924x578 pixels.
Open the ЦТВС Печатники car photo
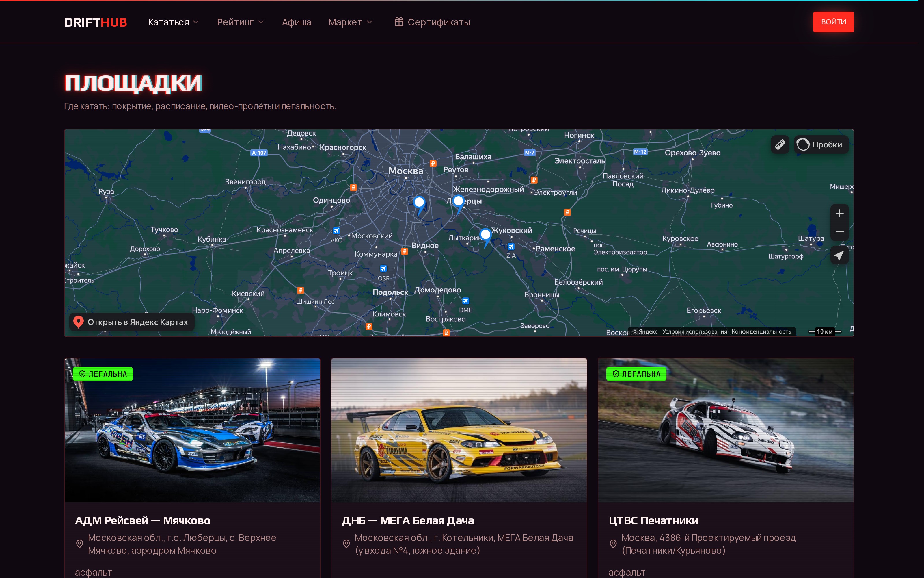(725, 430)
